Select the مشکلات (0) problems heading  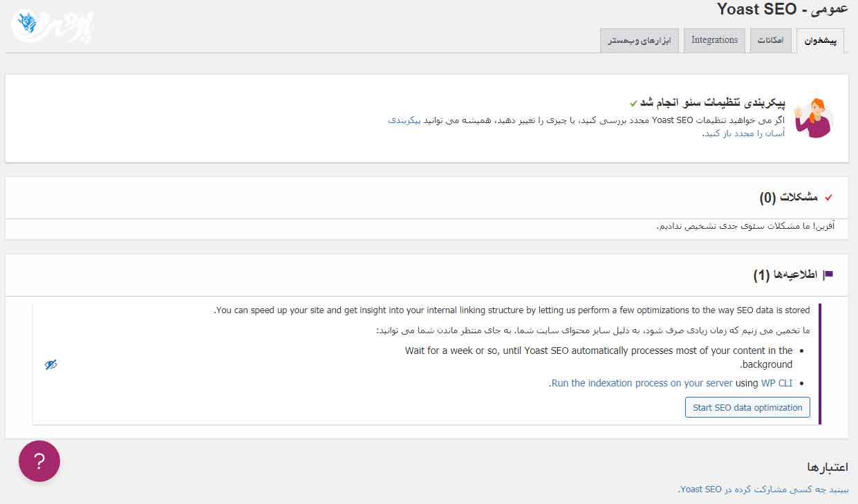click(788, 198)
